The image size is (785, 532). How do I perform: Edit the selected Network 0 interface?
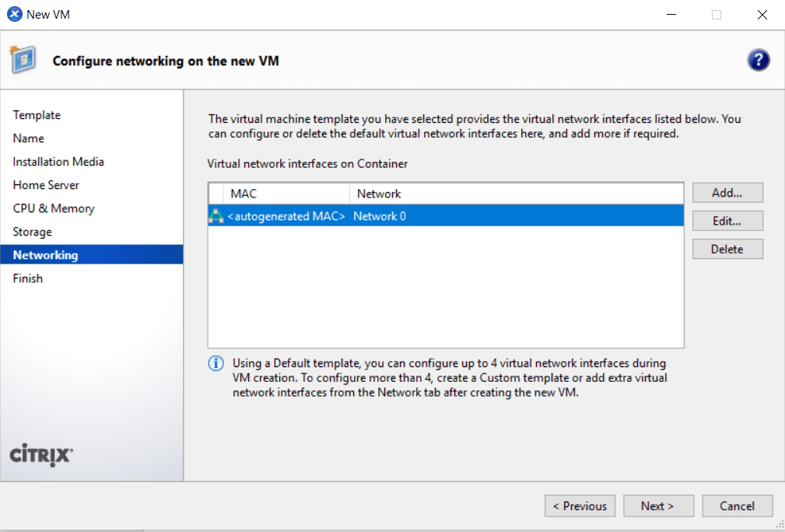[x=727, y=220]
